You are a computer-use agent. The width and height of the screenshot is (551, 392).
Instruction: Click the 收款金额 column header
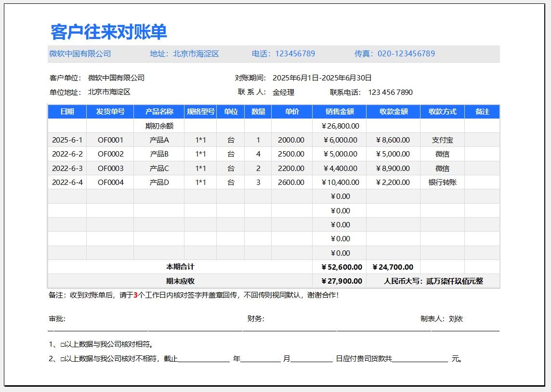pos(393,112)
